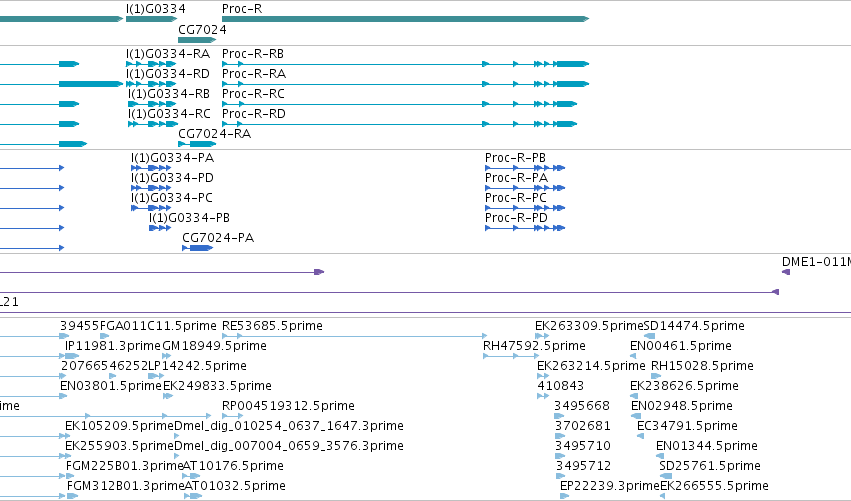Select the Proc-R-RA transcript label
The image size is (851, 501).
point(254,74)
